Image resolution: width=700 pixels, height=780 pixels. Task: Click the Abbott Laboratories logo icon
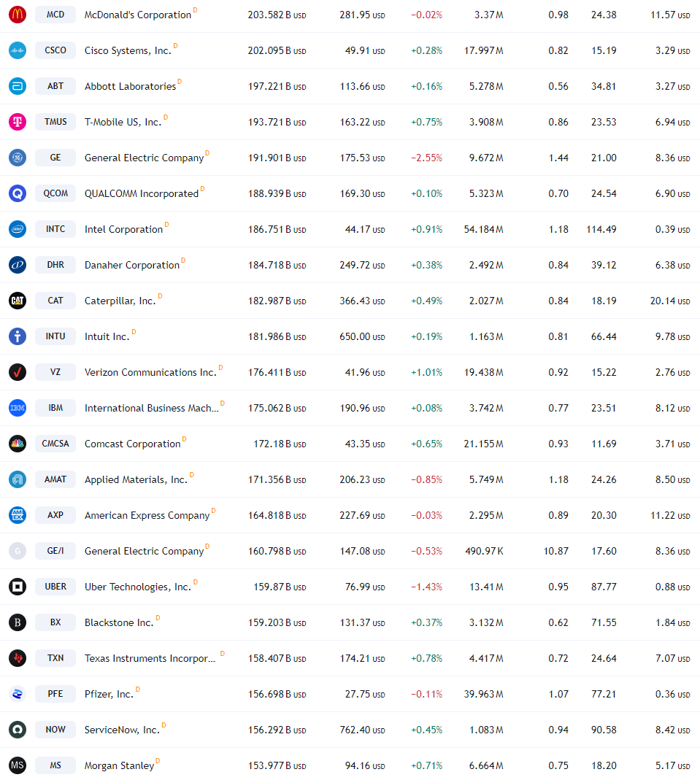(x=18, y=86)
